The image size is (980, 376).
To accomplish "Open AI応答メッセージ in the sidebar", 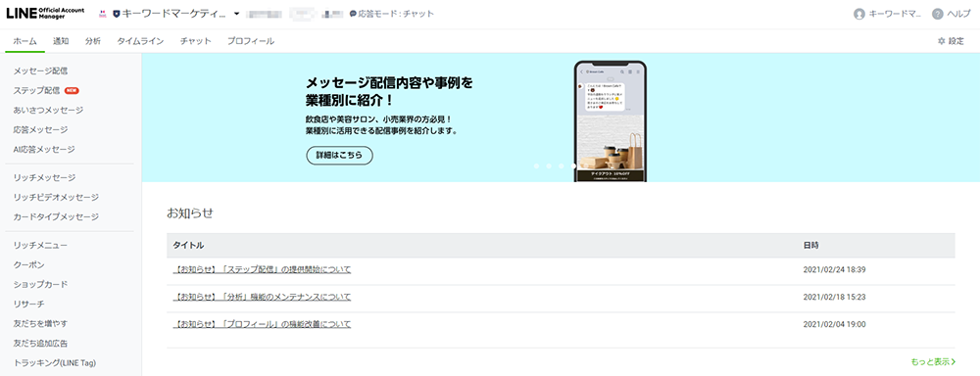I will (x=44, y=149).
